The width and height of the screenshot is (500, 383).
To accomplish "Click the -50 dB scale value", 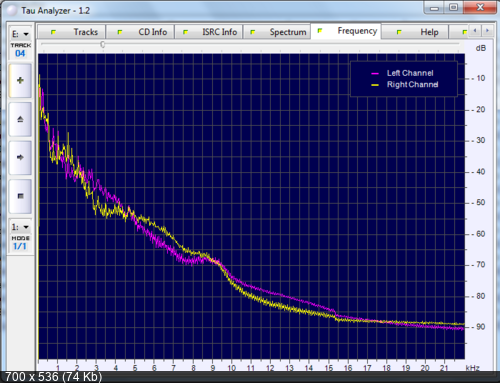I will click(479, 203).
